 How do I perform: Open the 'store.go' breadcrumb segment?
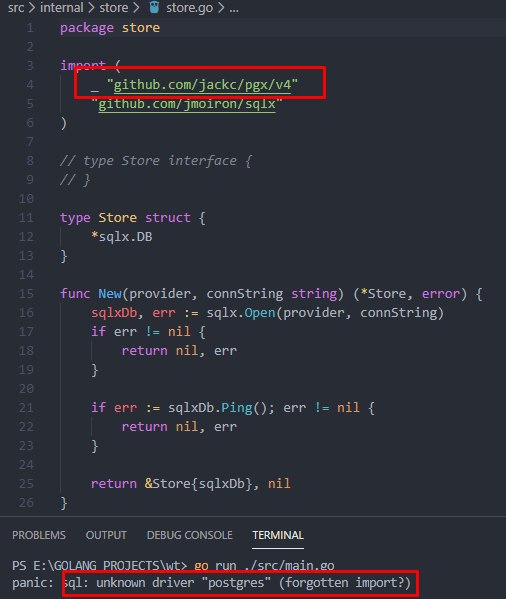(x=189, y=8)
